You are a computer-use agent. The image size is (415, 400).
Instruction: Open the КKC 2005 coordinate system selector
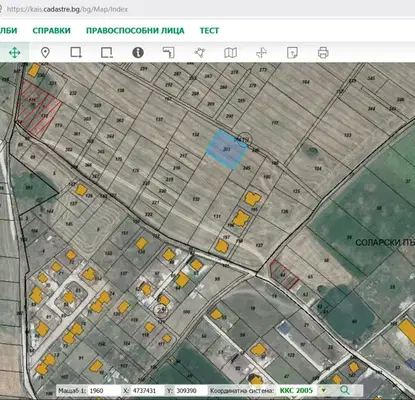tap(296, 390)
